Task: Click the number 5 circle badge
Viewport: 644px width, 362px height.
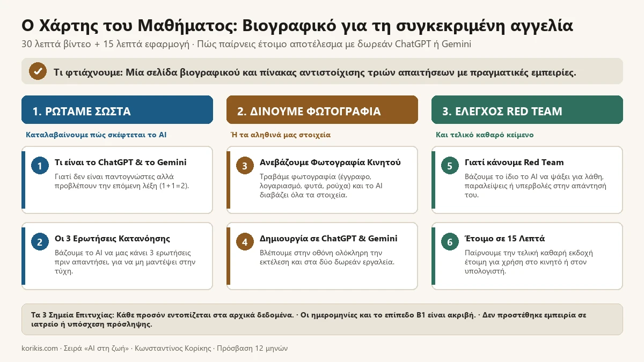Action: [x=450, y=166]
